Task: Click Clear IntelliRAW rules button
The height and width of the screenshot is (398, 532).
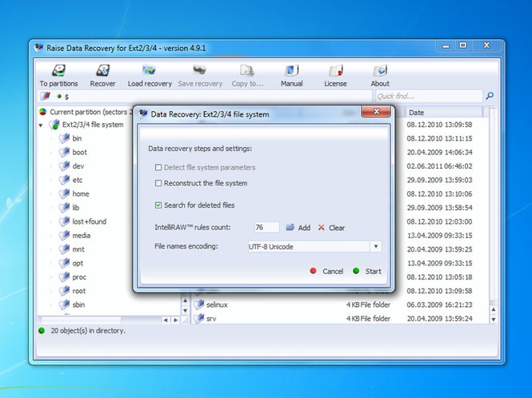Action: [331, 228]
